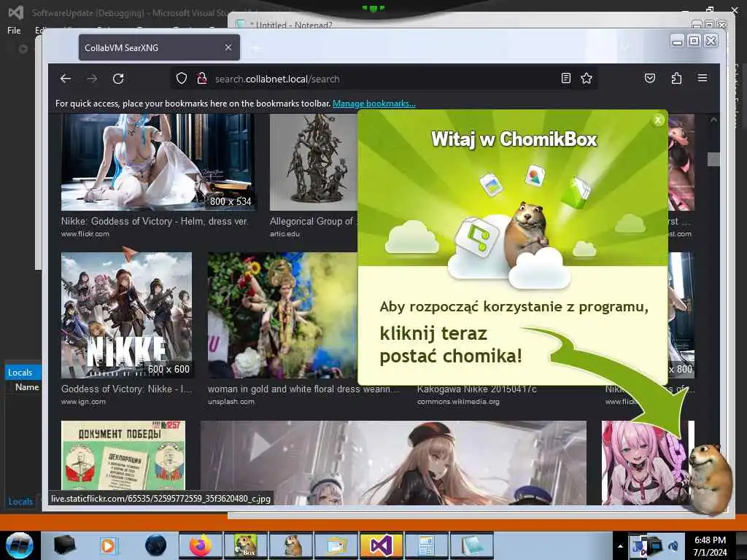The width and height of the screenshot is (747, 560).
Task: Reload the search.collabnet.local page
Action: [x=118, y=79]
